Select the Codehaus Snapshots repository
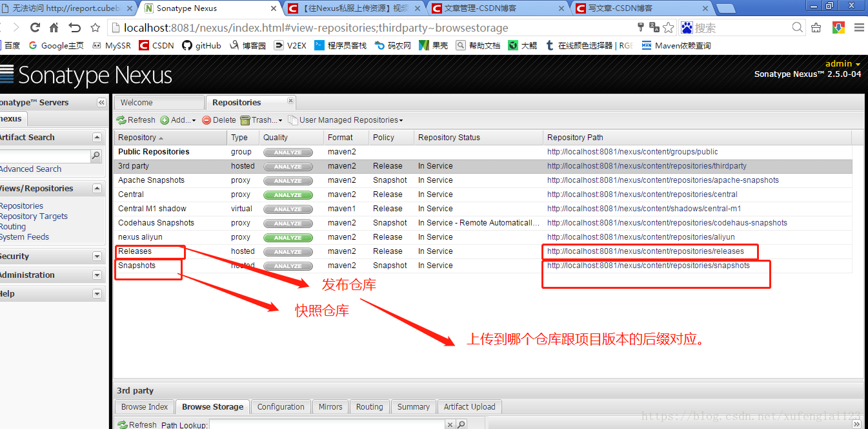868x429 pixels. pos(483,223)
